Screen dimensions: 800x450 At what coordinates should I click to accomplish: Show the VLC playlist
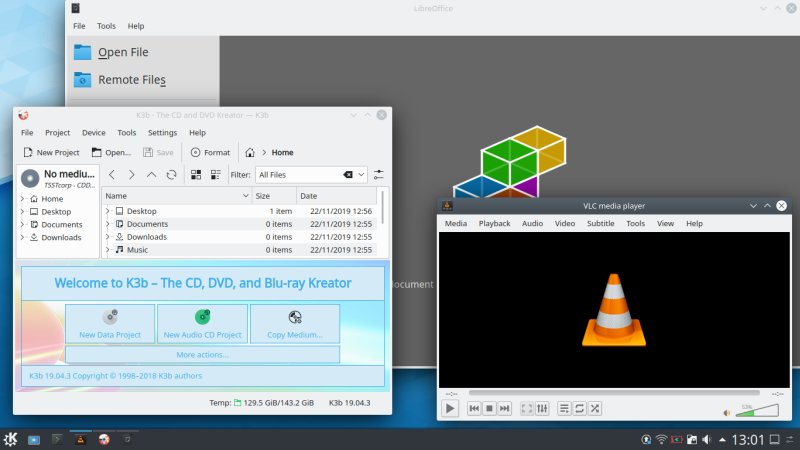[x=564, y=408]
